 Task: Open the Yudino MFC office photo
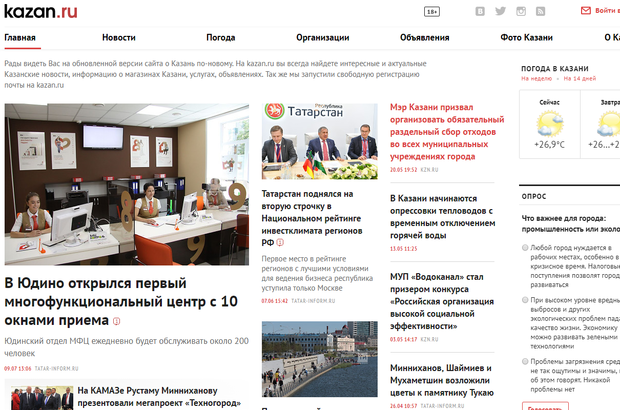coord(126,183)
